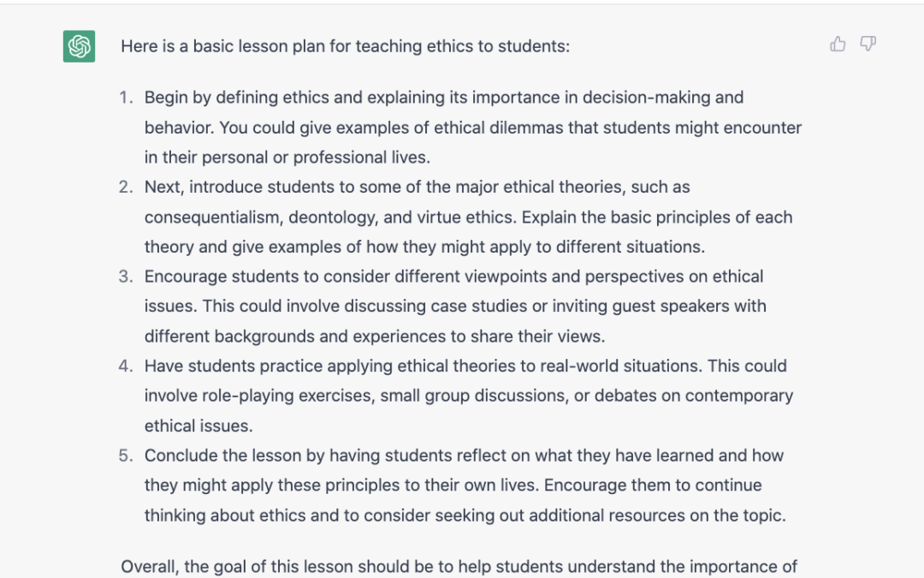Viewport: 924px width, 578px height.
Task: Click list number 2 marker
Action: (x=126, y=187)
